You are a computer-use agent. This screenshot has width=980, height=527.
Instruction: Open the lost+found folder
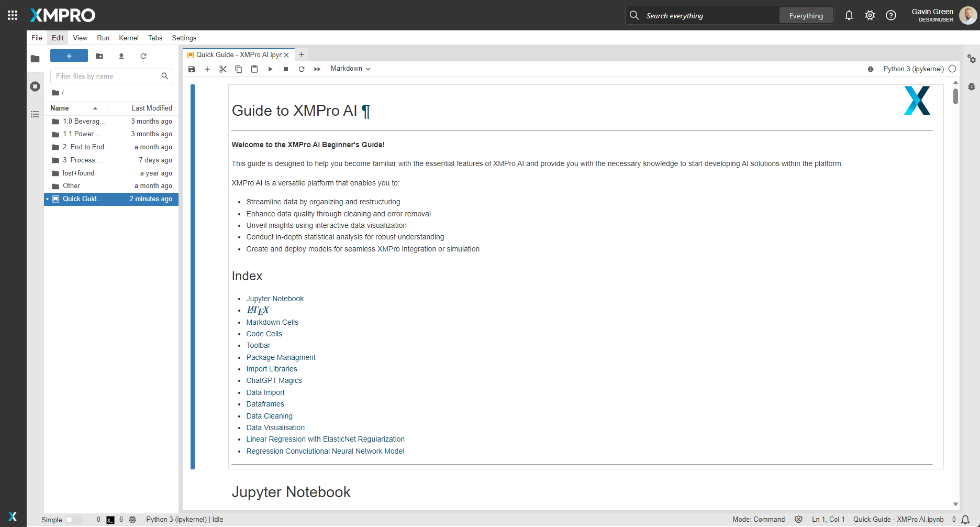(x=112, y=173)
